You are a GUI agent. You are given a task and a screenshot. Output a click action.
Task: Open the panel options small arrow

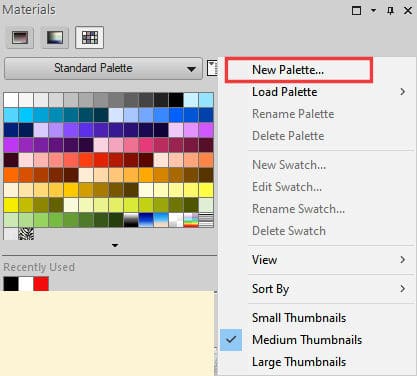point(373,11)
